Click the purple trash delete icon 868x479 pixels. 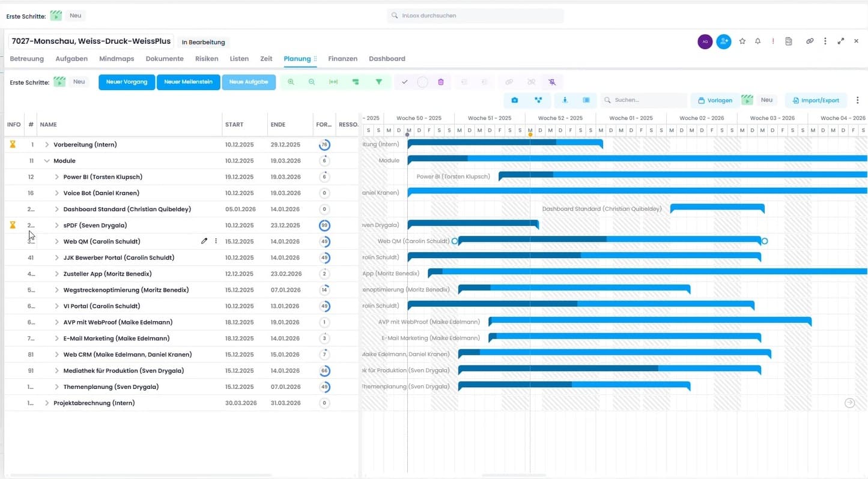[441, 82]
